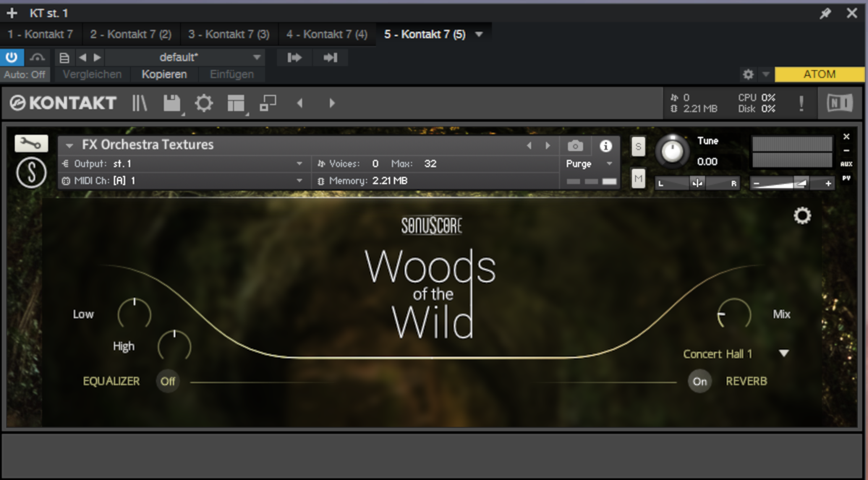Go to previous instrument in Kontakt header

(x=299, y=103)
